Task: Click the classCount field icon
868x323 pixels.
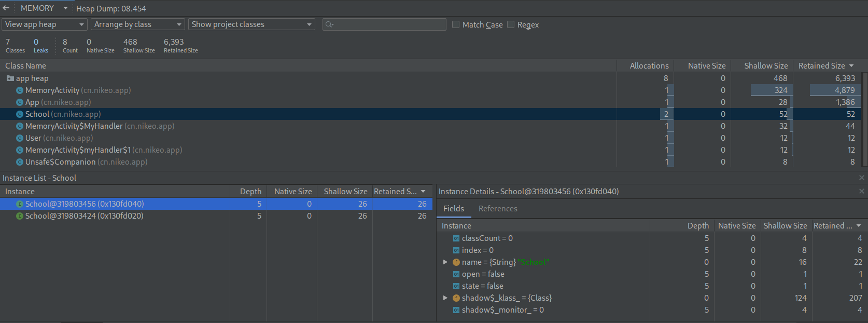Action: tap(456, 238)
